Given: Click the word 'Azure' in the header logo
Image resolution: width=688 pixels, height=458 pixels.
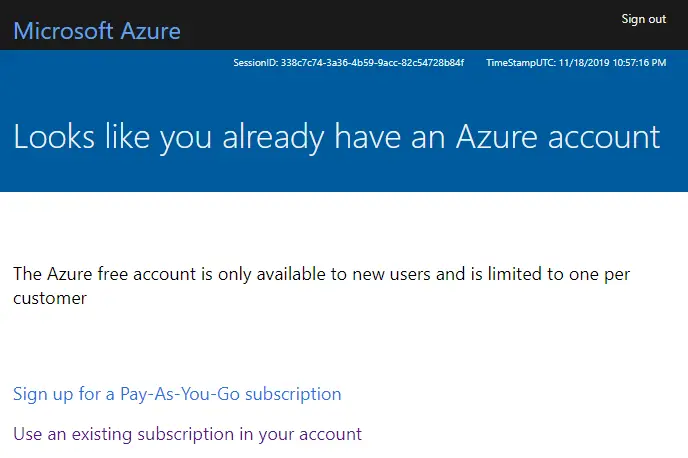Looking at the screenshot, I should 150,31.
